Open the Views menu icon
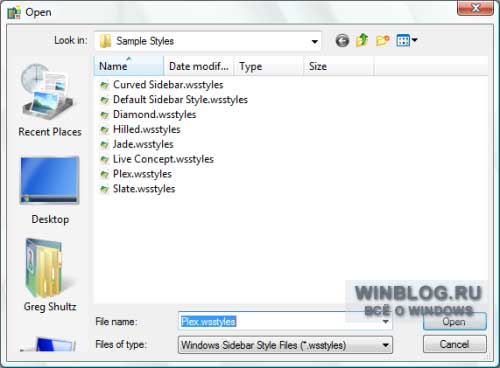The height and width of the screenshot is (368, 500). pyautogui.click(x=403, y=41)
